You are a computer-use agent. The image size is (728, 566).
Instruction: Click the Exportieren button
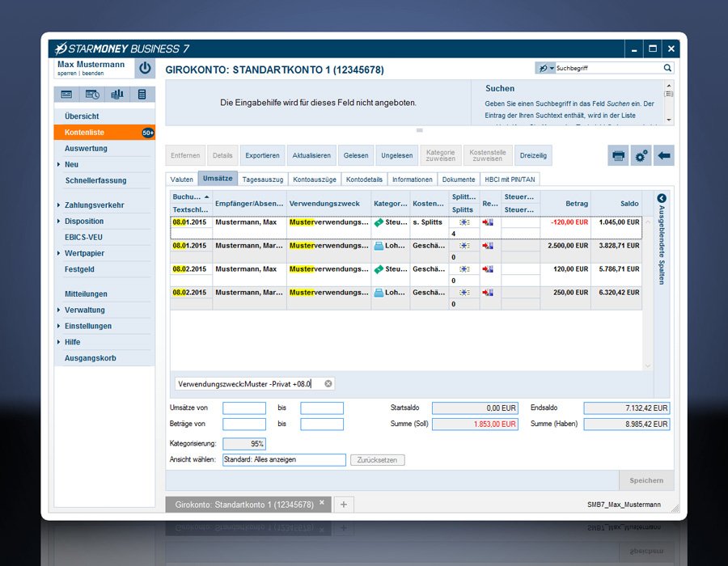click(262, 156)
